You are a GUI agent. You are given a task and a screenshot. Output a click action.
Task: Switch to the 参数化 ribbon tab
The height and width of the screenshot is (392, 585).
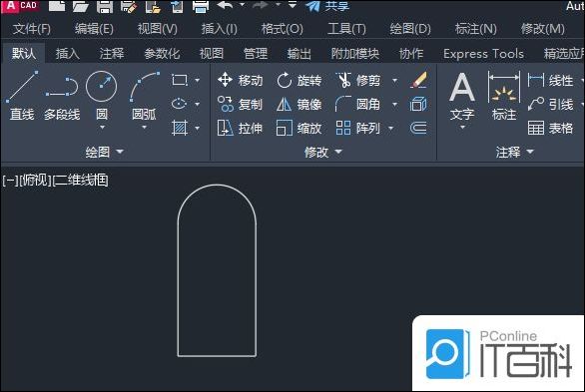click(x=162, y=54)
